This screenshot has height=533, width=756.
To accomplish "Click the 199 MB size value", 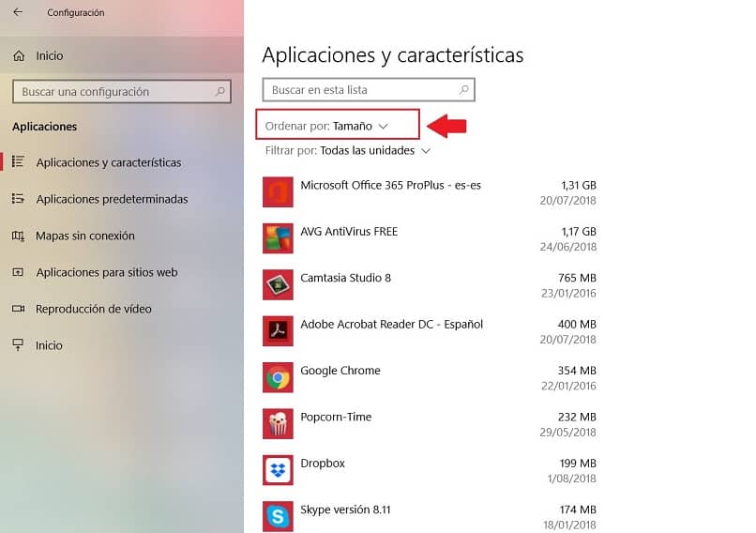I will 578,463.
